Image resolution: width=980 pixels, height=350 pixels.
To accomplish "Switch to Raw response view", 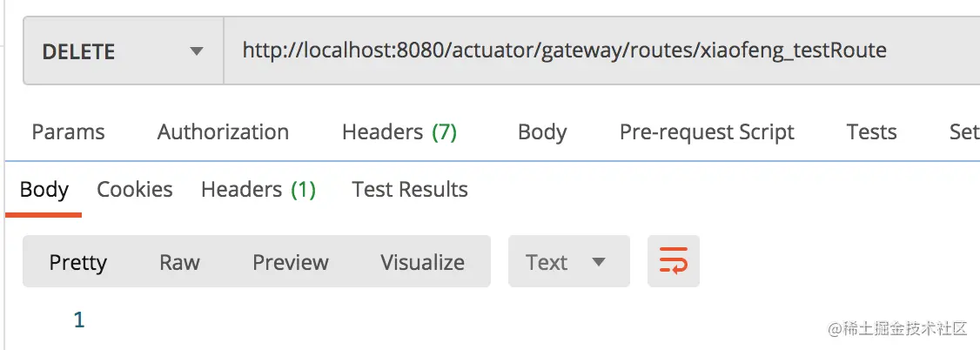I will [x=179, y=262].
